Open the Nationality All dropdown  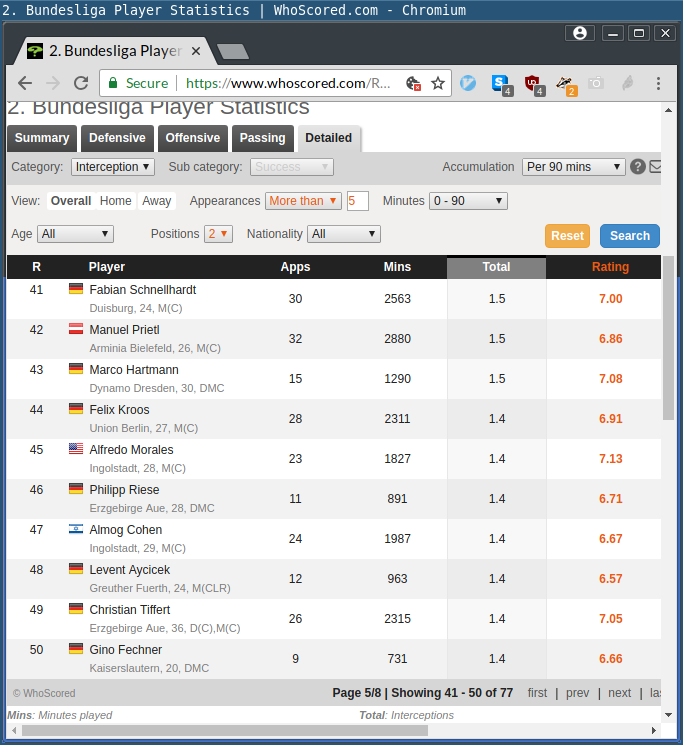pyautogui.click(x=343, y=234)
